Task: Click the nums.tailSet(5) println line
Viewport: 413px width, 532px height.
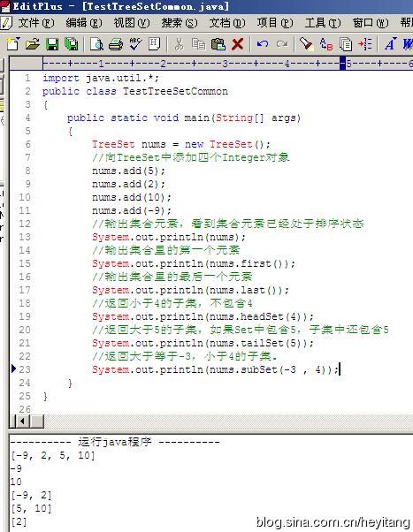Action: pos(203,343)
